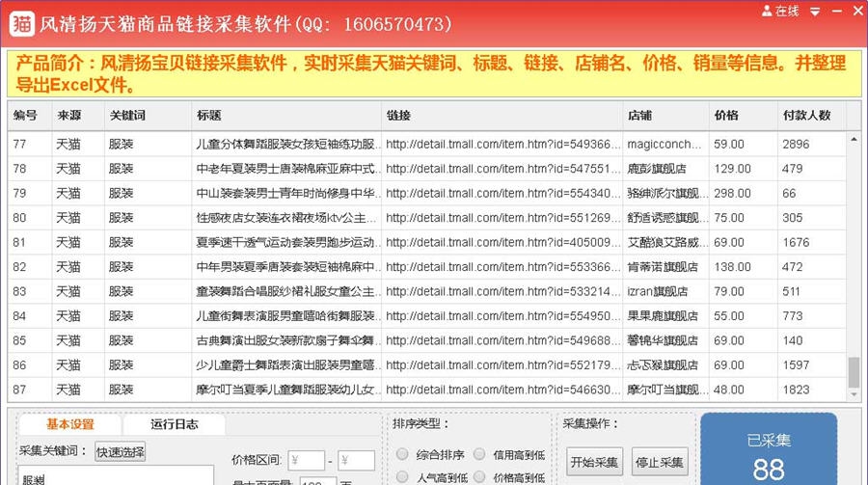Click the 停止采集 button
The image size is (868, 485).
click(x=660, y=462)
